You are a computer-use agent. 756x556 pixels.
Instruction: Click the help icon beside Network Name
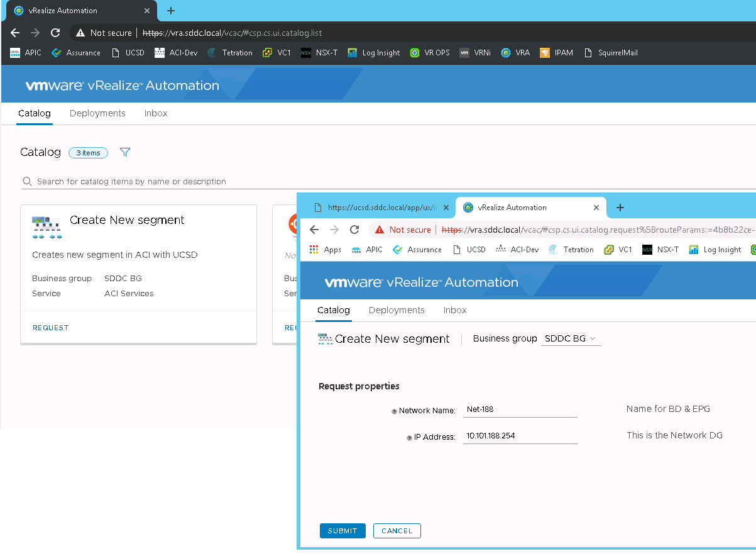(x=394, y=411)
